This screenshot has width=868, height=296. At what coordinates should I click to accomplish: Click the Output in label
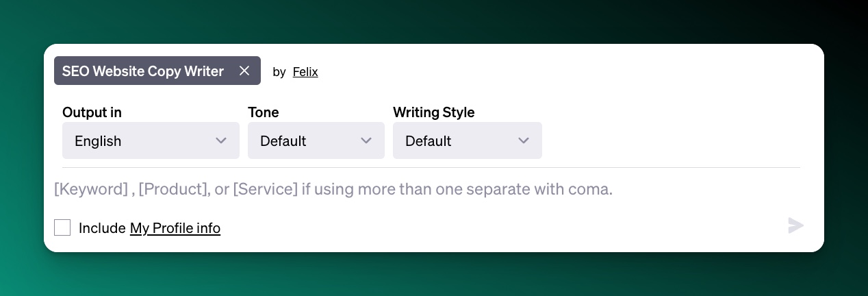(92, 112)
